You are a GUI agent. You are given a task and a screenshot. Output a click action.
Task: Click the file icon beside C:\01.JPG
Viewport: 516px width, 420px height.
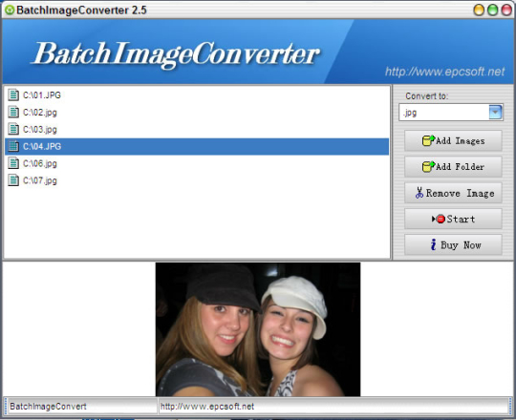[13, 94]
